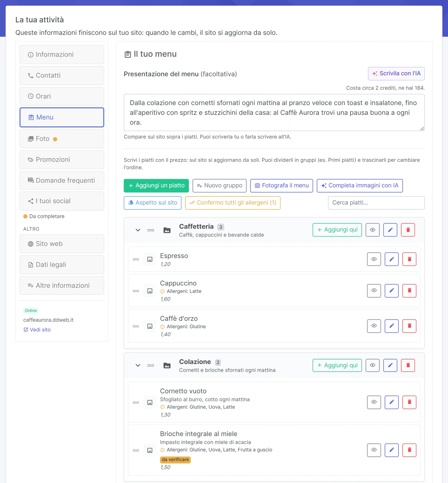448x483 pixels.
Task: Open the Promozioni section
Action: [x=62, y=160]
